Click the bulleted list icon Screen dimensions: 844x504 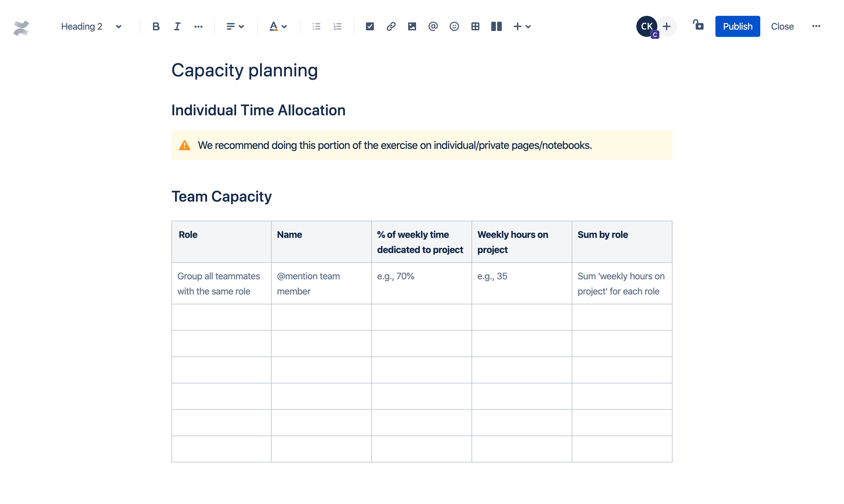316,26
